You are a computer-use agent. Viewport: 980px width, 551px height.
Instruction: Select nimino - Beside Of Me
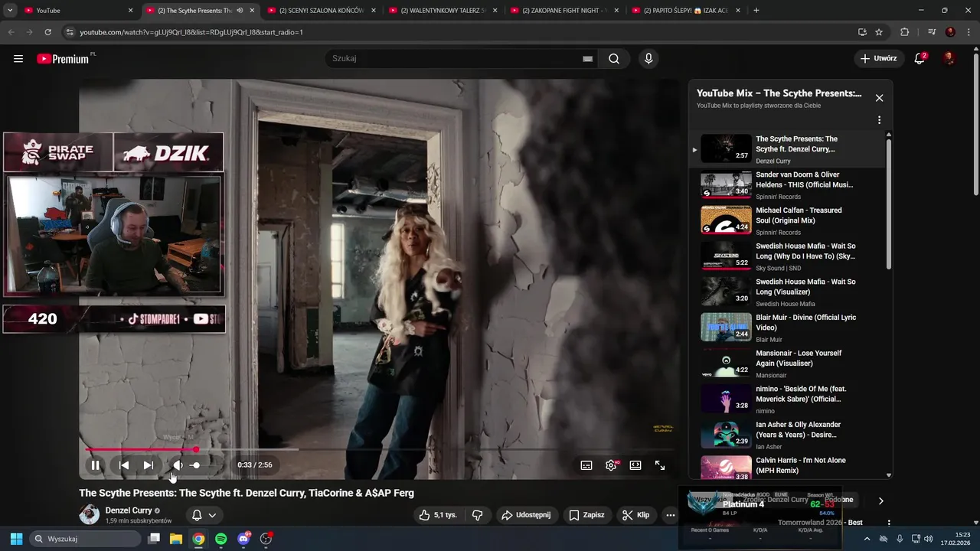click(789, 399)
